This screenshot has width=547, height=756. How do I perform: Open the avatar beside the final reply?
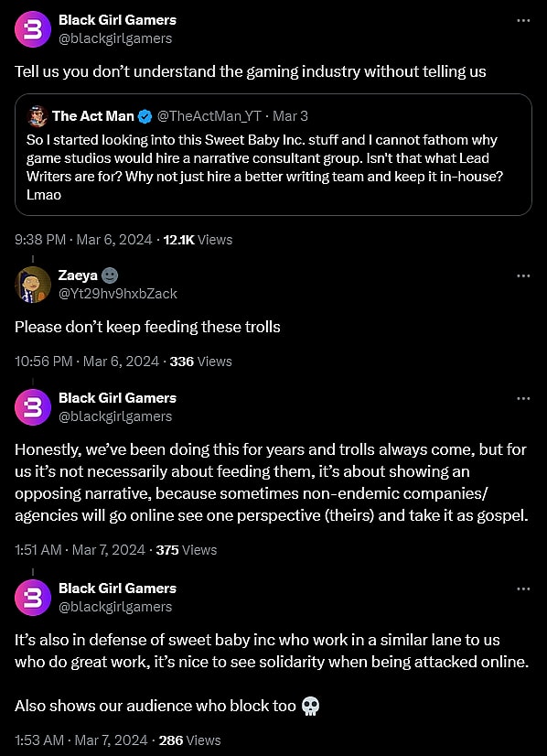click(x=33, y=598)
